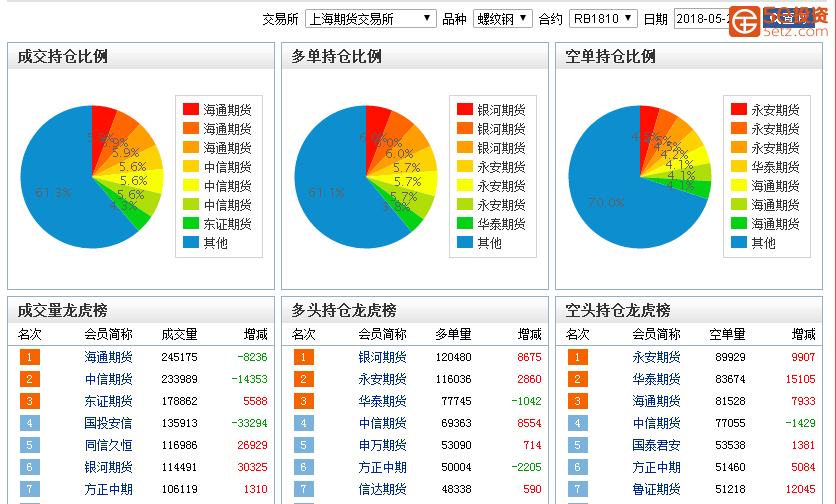Viewport: 836px width, 504px height.
Task: Open 永安期货 link in 多头持仓龙虎榜
Action: (382, 379)
